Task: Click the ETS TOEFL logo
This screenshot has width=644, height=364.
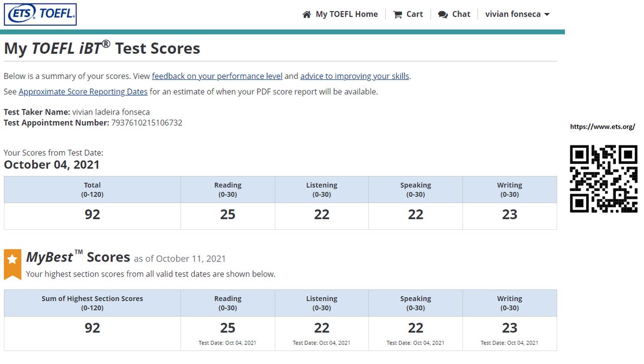Action: point(40,14)
